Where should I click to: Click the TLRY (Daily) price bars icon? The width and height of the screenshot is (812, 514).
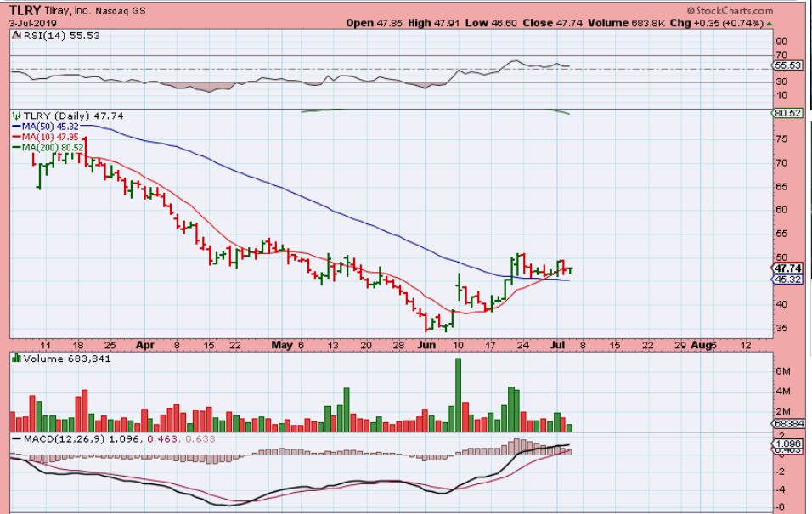tap(17, 116)
